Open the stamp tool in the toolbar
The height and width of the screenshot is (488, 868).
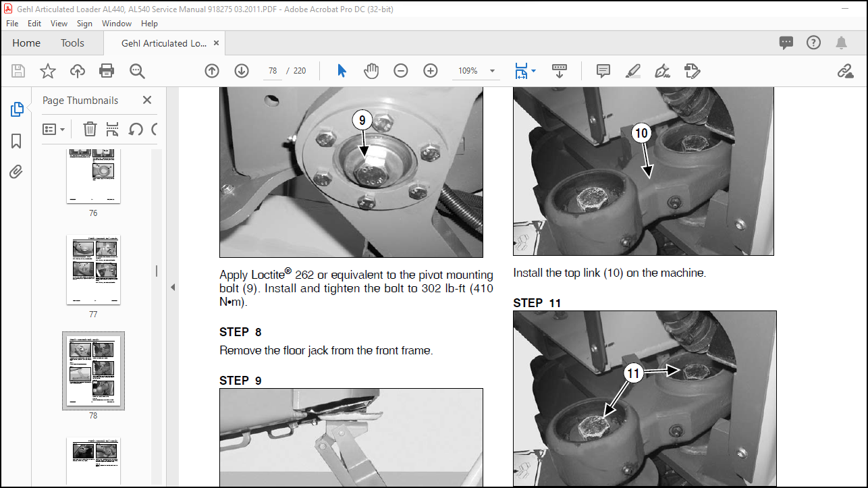692,71
